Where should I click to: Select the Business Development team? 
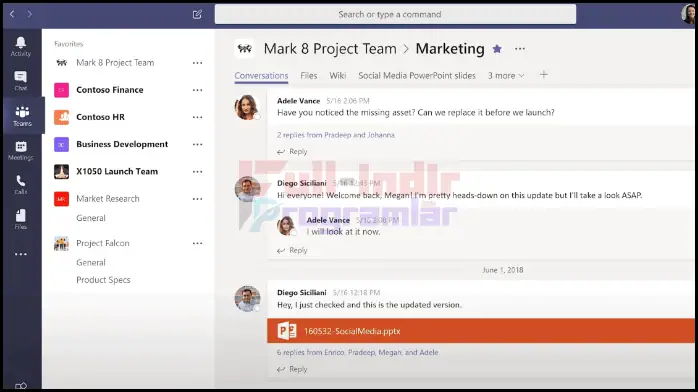point(122,144)
